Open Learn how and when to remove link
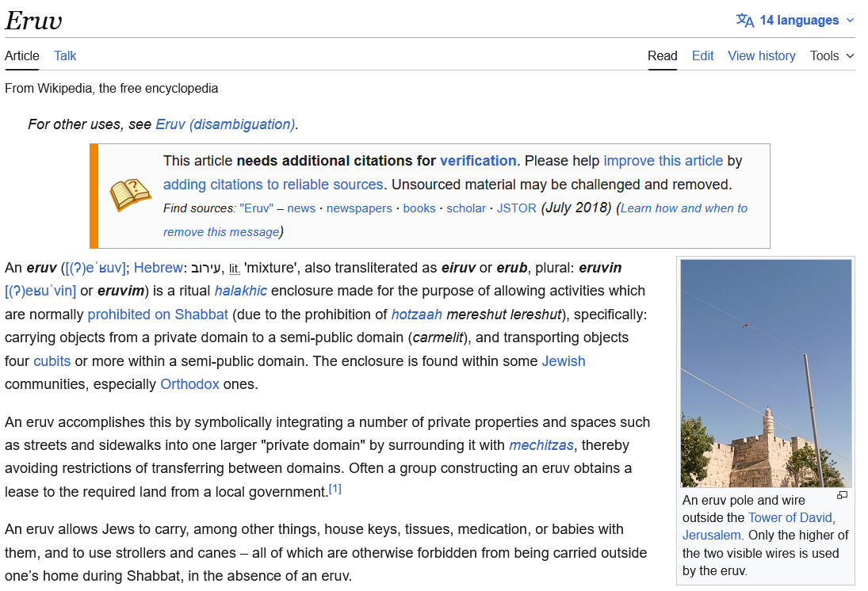 click(x=683, y=208)
